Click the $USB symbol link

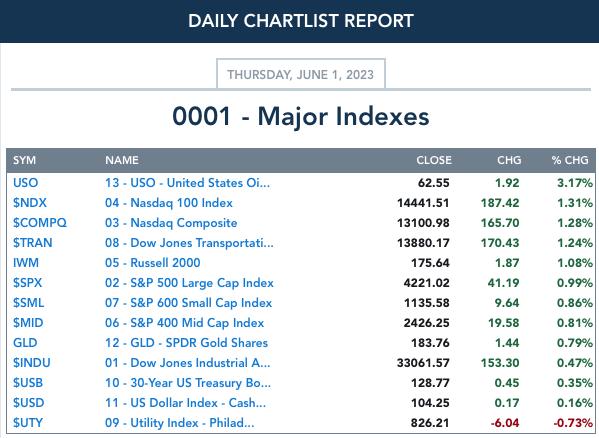[x=28, y=383]
